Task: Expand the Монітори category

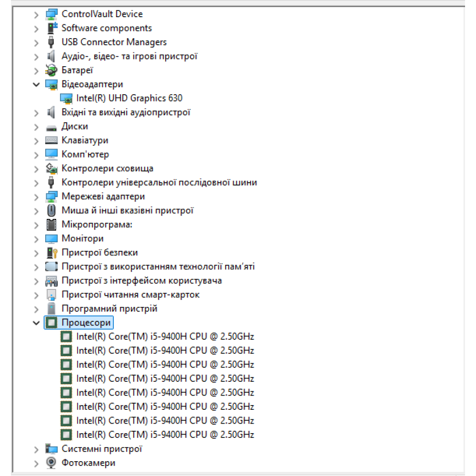Action: pyautogui.click(x=36, y=238)
